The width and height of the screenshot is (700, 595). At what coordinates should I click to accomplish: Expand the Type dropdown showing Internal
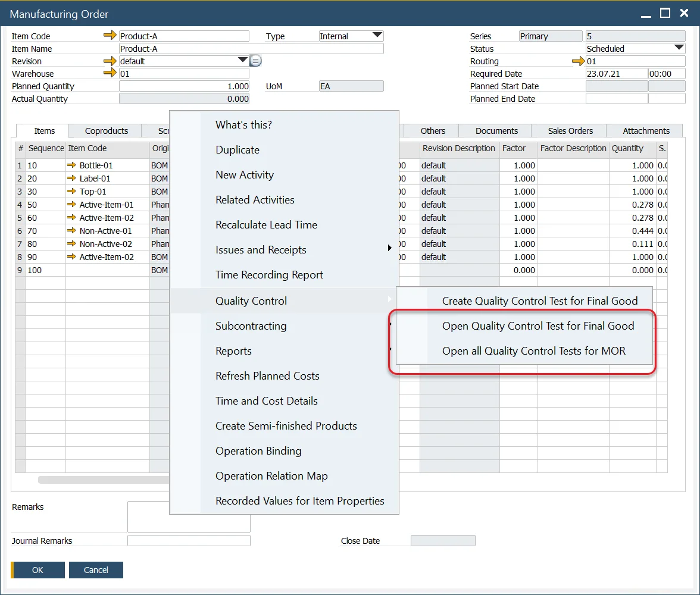(x=377, y=36)
